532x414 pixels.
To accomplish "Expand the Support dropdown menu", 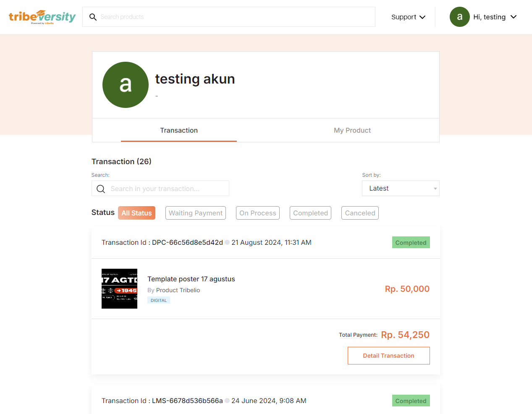I will 408,17.
